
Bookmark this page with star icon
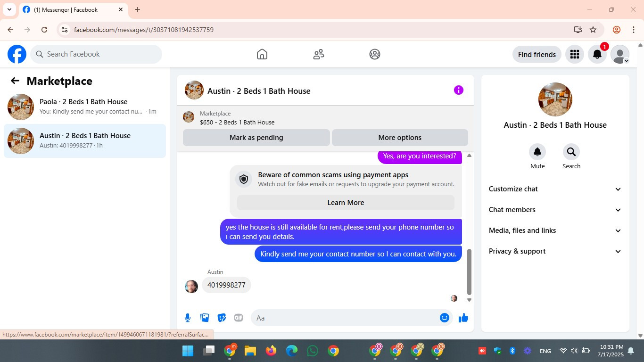593,30
